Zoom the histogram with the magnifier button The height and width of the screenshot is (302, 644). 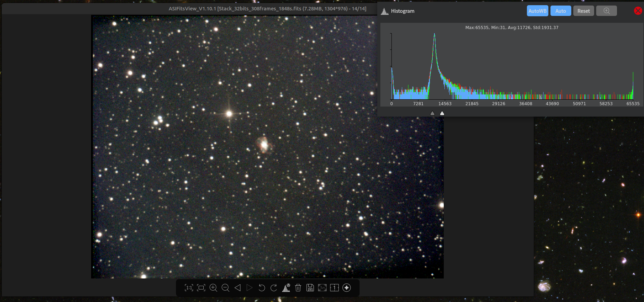coord(607,11)
